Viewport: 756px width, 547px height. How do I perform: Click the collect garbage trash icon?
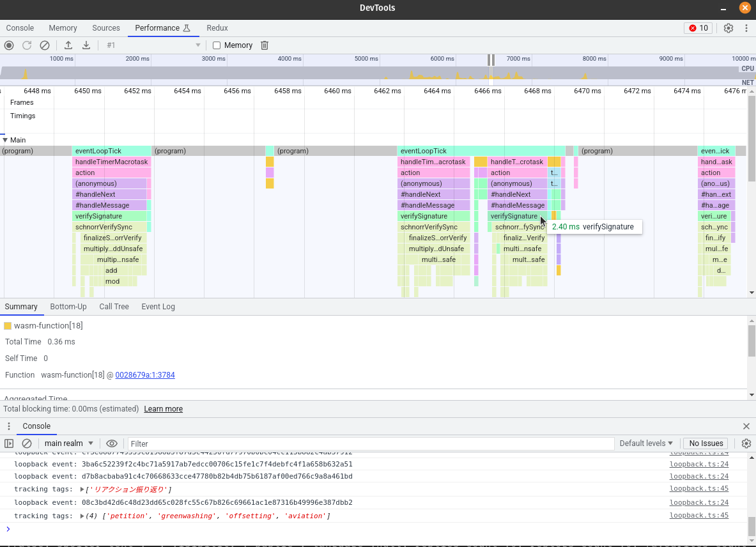[265, 45]
